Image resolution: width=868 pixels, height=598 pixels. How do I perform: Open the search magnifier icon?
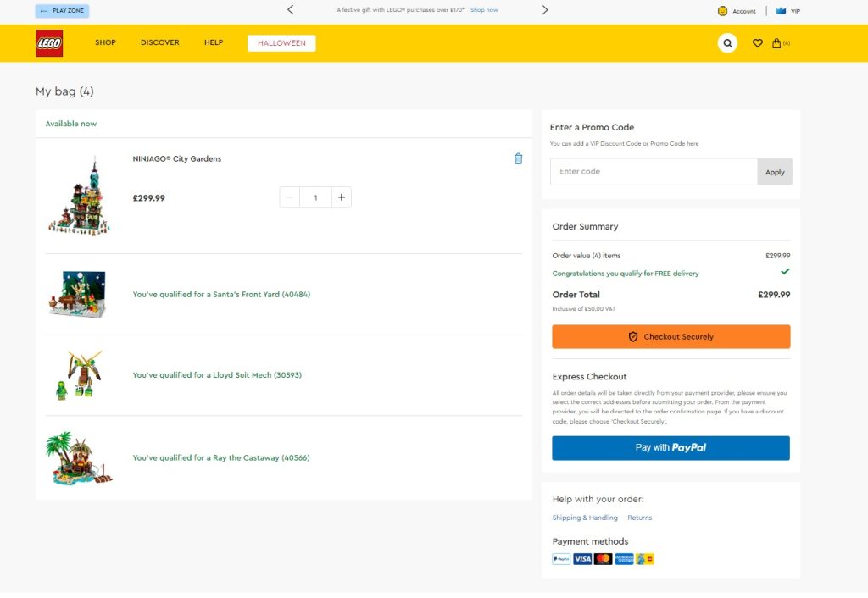(727, 43)
